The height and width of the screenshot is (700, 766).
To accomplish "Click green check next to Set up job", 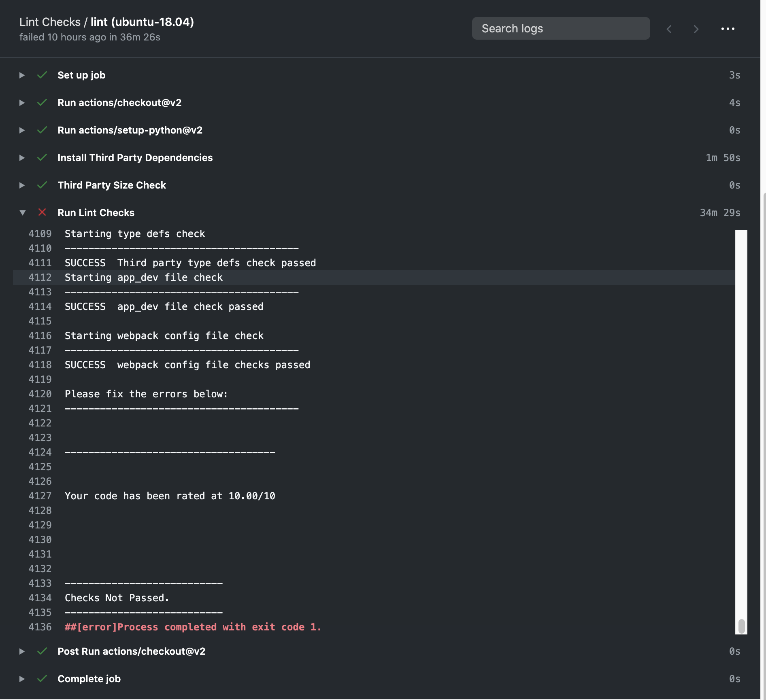I will [x=42, y=75].
